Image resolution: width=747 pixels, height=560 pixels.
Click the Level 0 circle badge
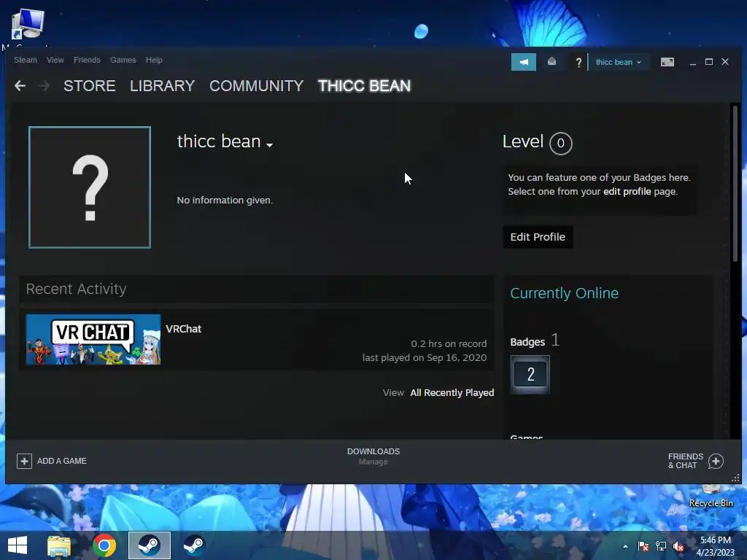(x=561, y=143)
